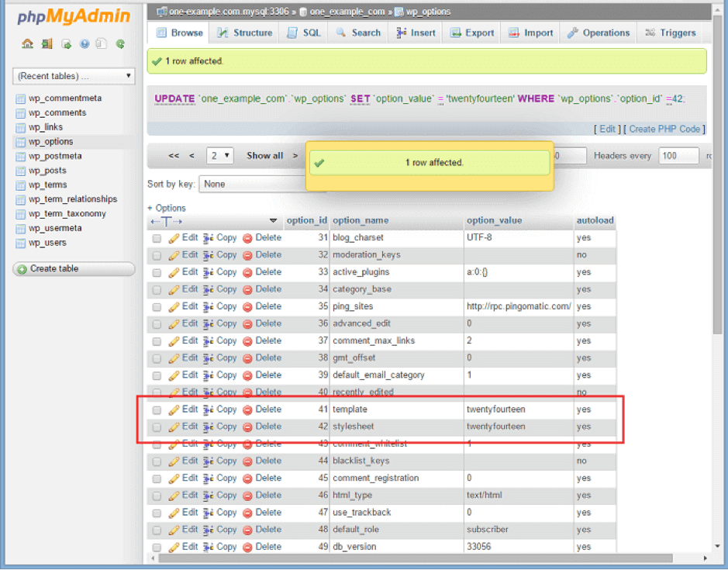Open the query window icon

(x=67, y=44)
